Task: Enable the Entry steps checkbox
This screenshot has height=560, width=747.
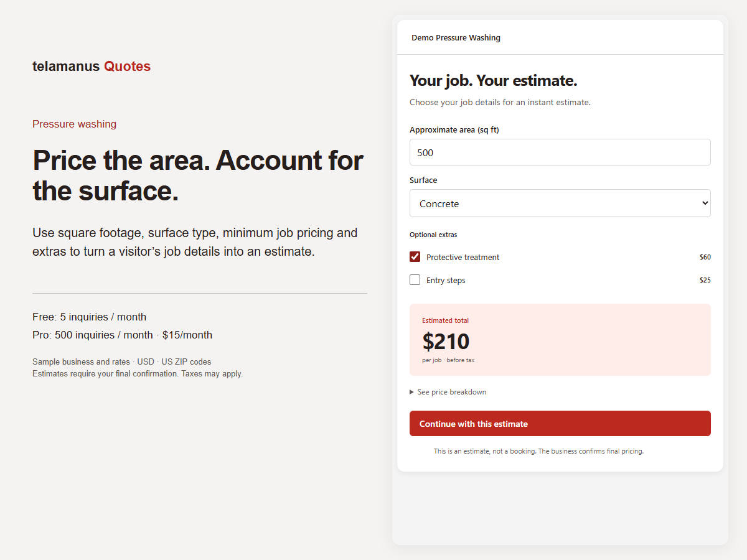Action: (x=415, y=280)
